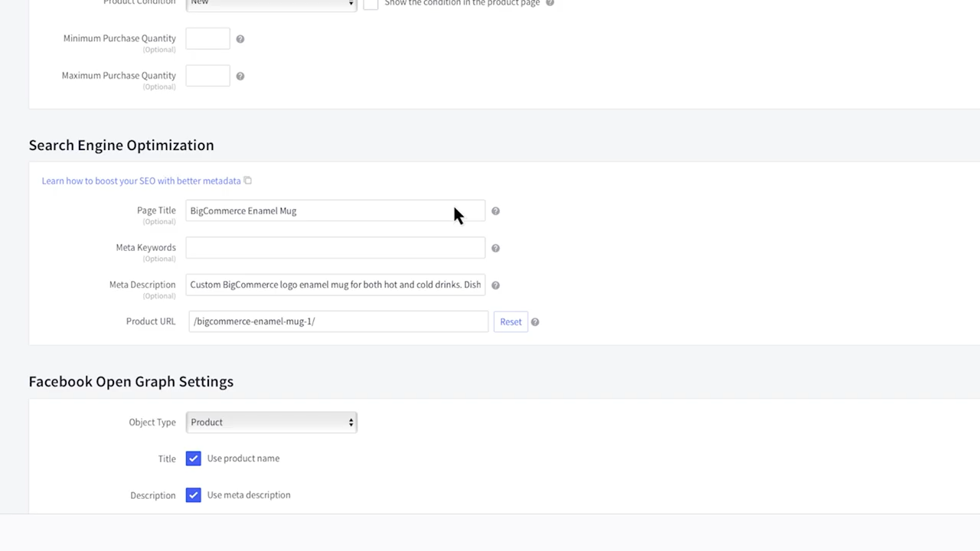Viewport: 980px width, 551px height.
Task: Open the help tooltip beside Page Title
Action: 495,210
